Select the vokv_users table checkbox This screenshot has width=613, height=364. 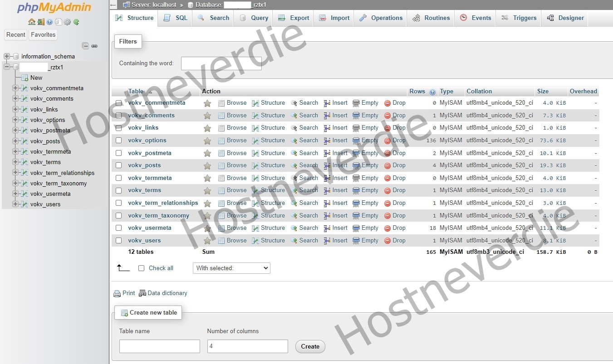pyautogui.click(x=118, y=241)
